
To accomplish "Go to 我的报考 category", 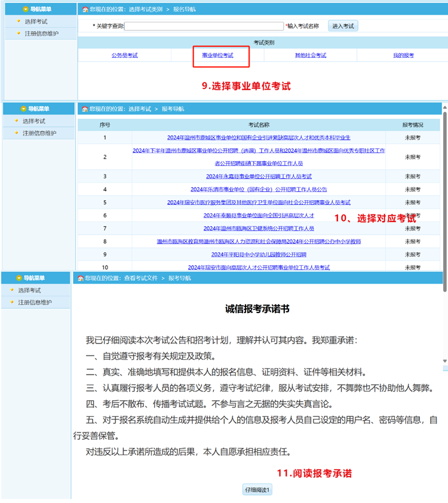I will tap(403, 56).
